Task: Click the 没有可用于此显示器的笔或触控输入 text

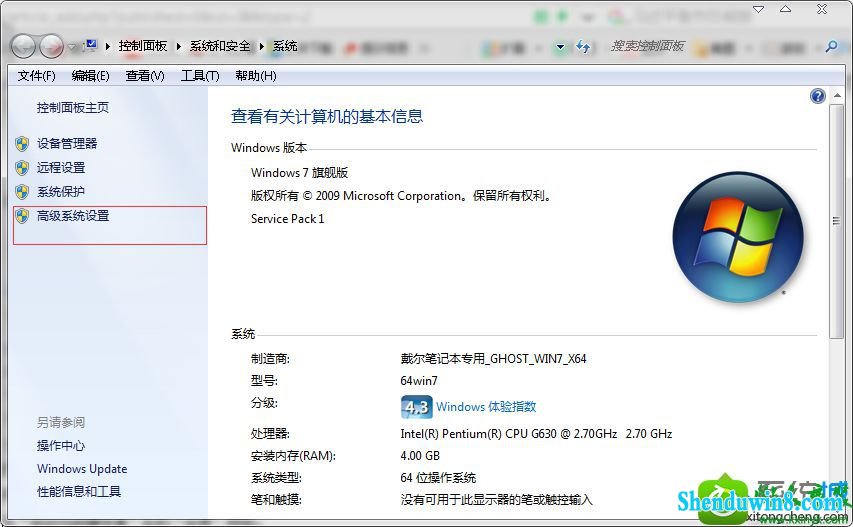Action: click(496, 500)
